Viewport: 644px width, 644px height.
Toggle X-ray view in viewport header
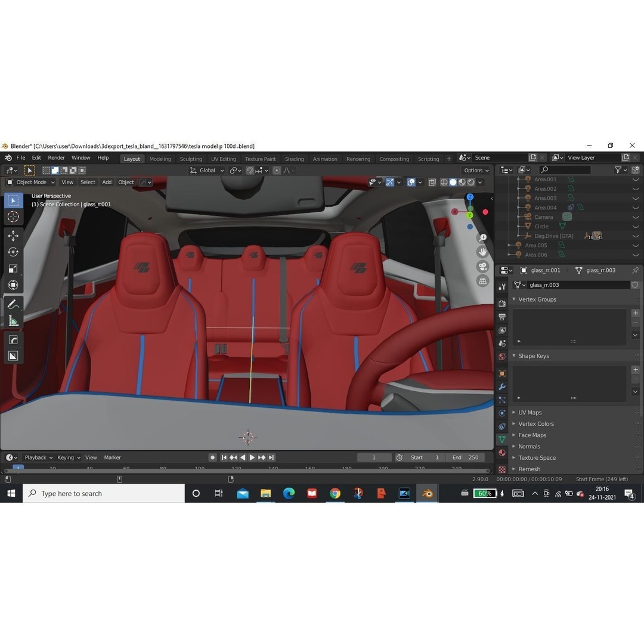(x=432, y=182)
